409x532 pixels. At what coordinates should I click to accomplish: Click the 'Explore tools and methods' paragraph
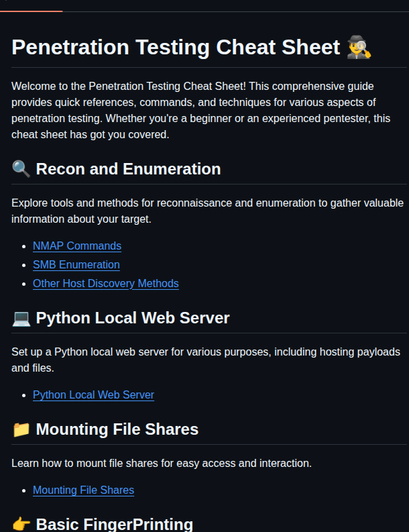[208, 211]
